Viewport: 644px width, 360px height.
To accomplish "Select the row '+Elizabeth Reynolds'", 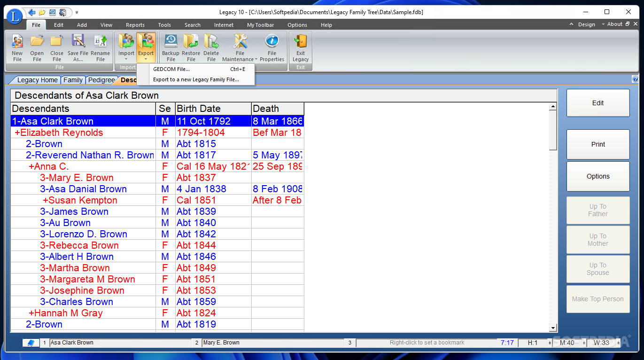I will (157, 133).
